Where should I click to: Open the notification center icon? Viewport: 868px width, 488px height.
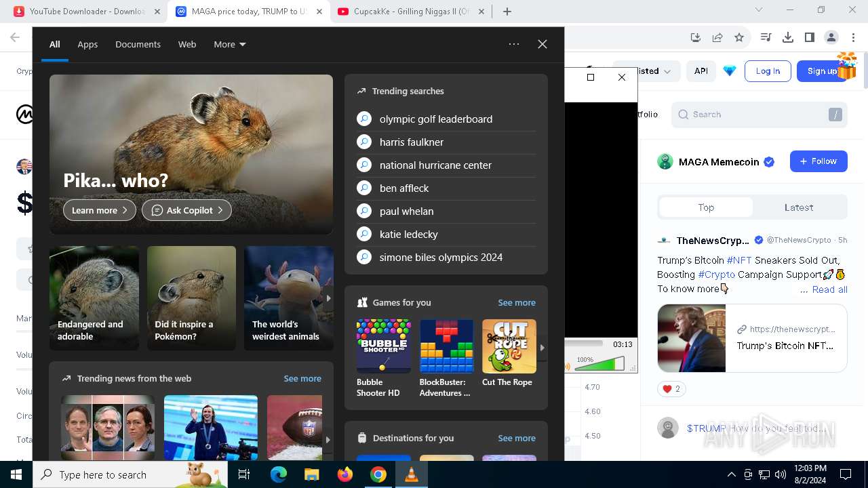pos(846,474)
